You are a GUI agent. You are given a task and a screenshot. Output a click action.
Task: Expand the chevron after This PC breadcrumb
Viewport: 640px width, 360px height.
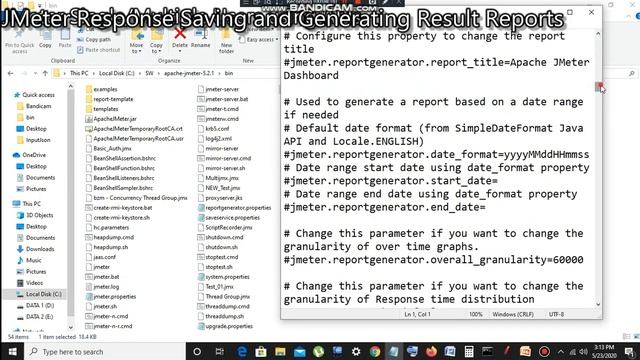point(93,73)
